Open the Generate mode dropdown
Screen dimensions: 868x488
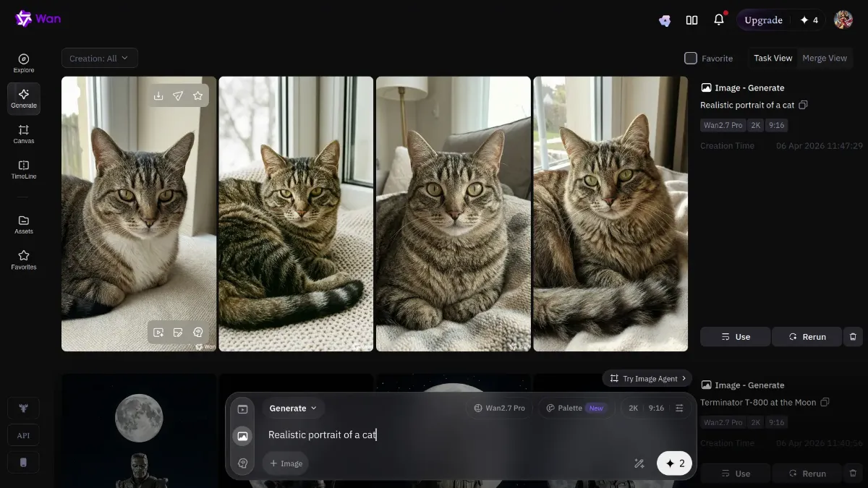point(293,408)
